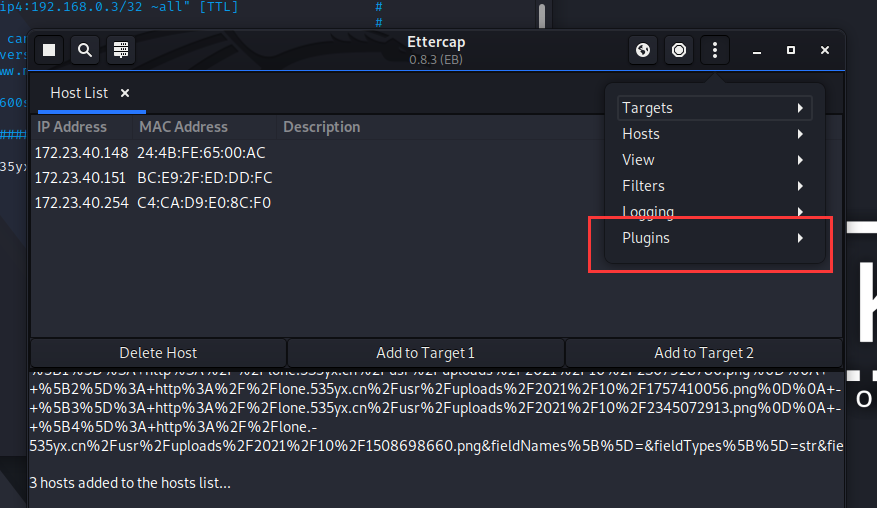Open the Plugins submenu

pyautogui.click(x=714, y=238)
